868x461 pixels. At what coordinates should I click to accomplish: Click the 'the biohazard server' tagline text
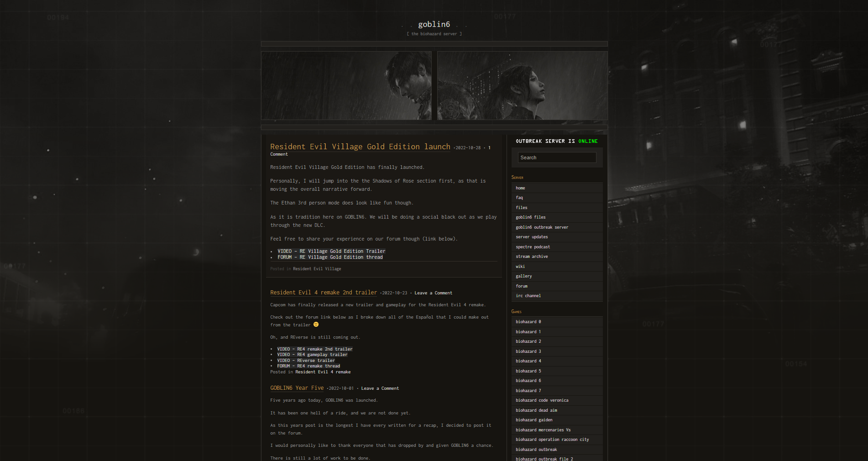click(434, 34)
